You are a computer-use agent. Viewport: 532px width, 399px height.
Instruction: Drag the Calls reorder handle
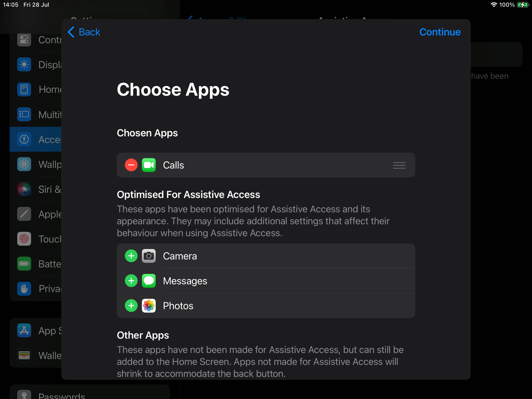pos(399,165)
